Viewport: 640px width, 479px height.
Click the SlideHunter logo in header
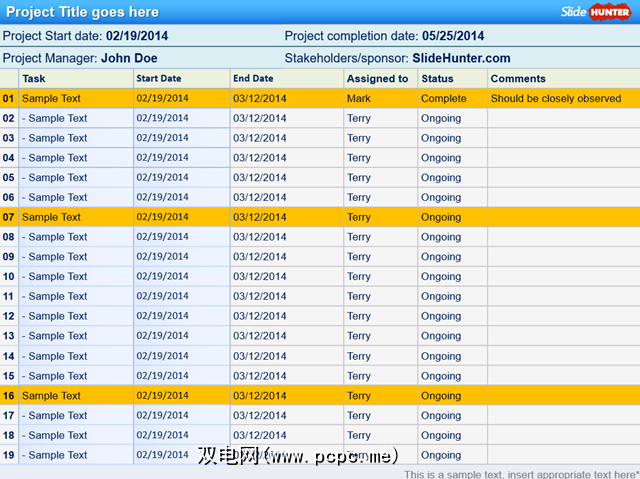[596, 12]
